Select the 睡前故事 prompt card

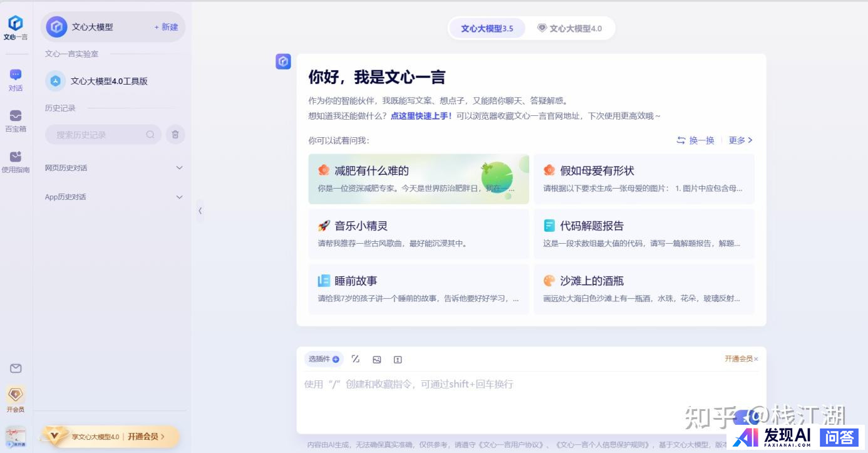(418, 289)
